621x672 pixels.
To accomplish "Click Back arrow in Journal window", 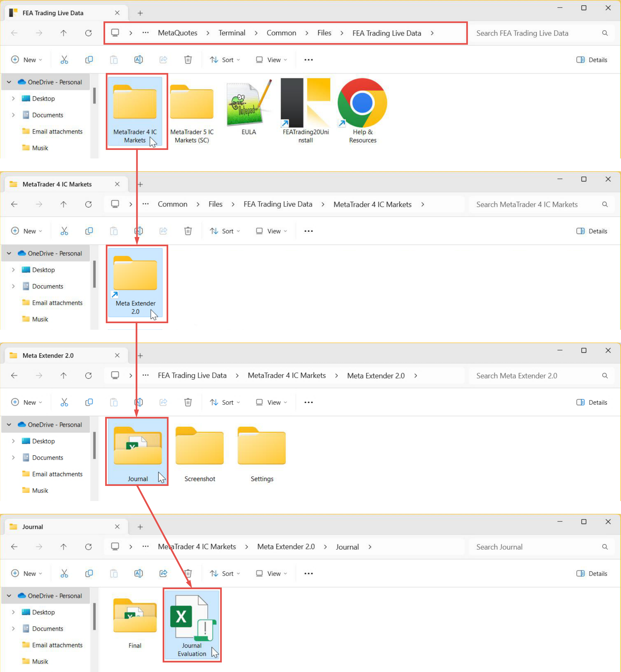I will pyautogui.click(x=14, y=547).
